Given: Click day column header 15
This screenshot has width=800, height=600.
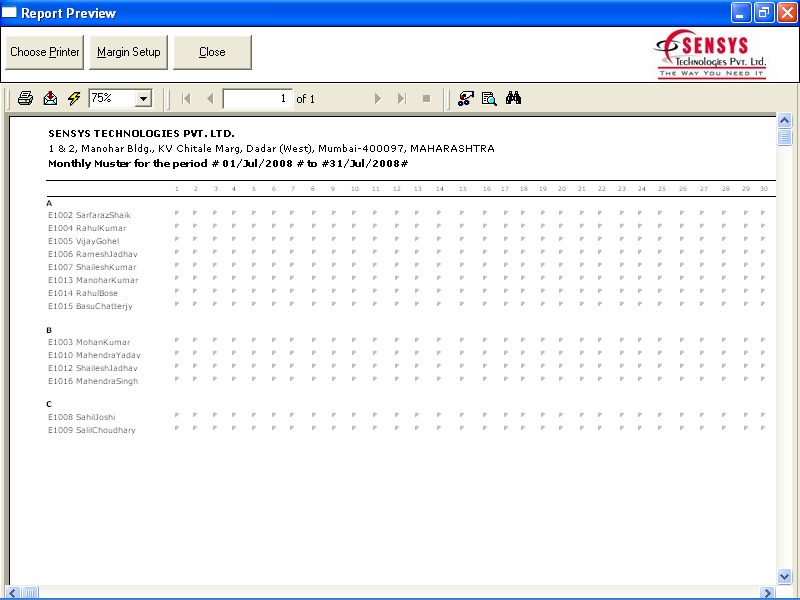Looking at the screenshot, I should (x=463, y=189).
